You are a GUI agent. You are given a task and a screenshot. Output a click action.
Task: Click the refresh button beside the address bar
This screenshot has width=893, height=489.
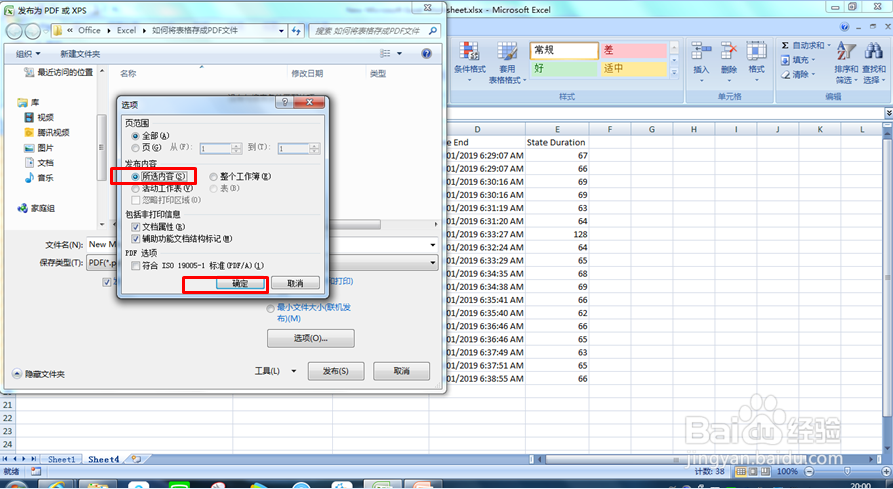point(296,31)
